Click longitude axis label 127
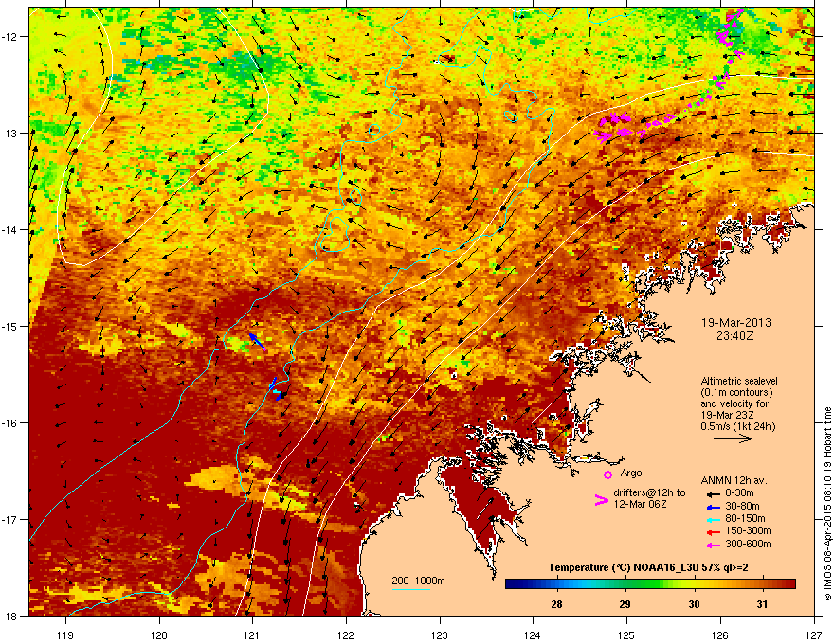The width and height of the screenshot is (834, 644). point(814,635)
